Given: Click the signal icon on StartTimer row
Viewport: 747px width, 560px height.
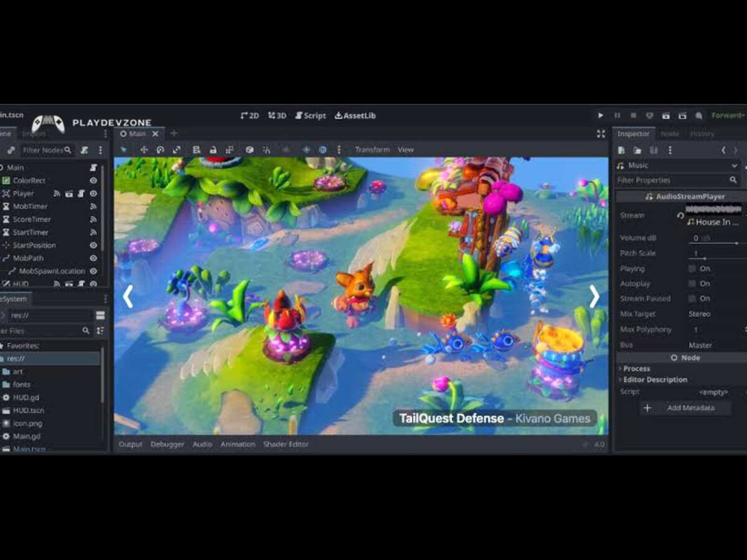Looking at the screenshot, I should click(x=93, y=232).
